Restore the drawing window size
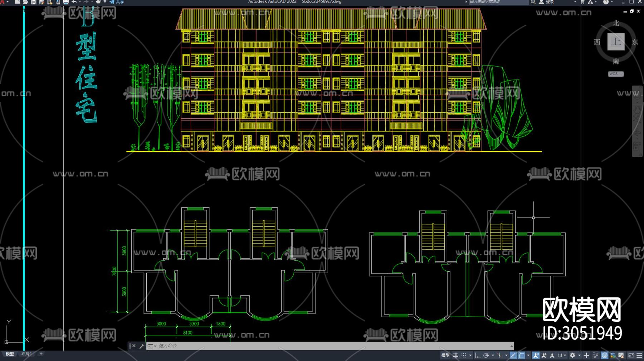This screenshot has width=644, height=361. pos(632,11)
